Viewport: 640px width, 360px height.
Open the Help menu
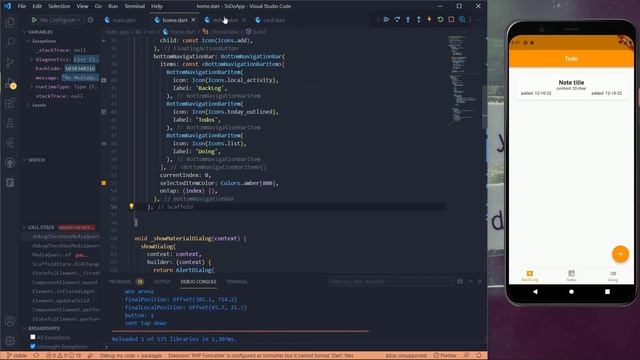(157, 6)
